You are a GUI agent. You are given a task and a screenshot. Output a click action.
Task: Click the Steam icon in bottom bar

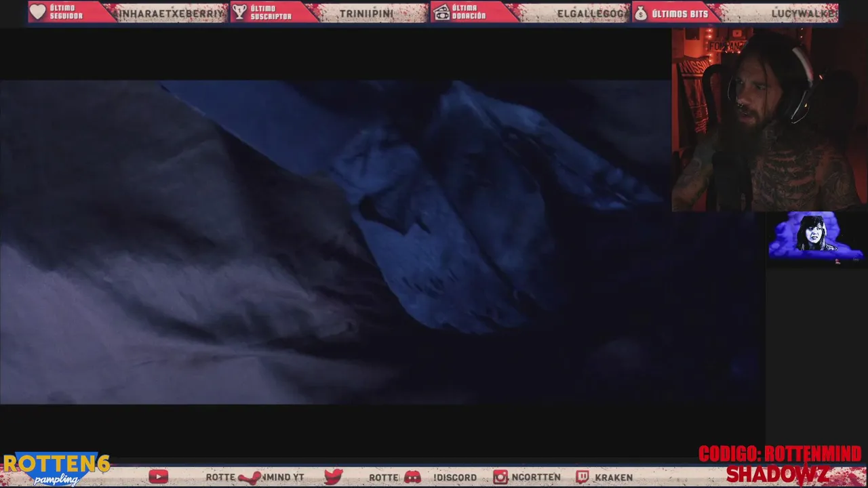click(250, 478)
